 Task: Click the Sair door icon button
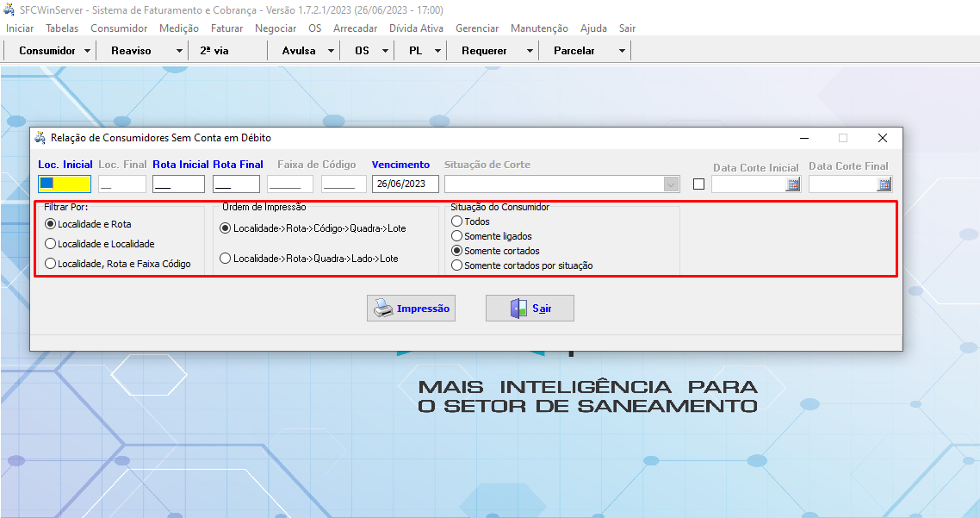click(530, 309)
